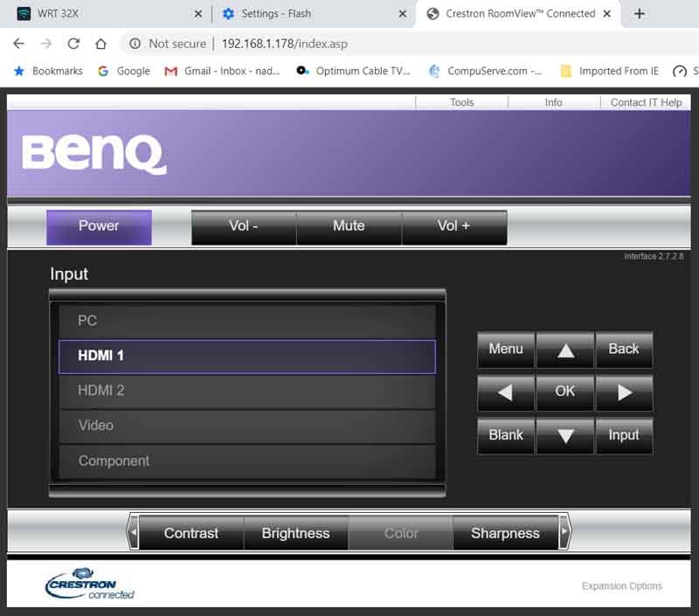This screenshot has width=699, height=616.
Task: Select PC input source
Action: (x=247, y=321)
